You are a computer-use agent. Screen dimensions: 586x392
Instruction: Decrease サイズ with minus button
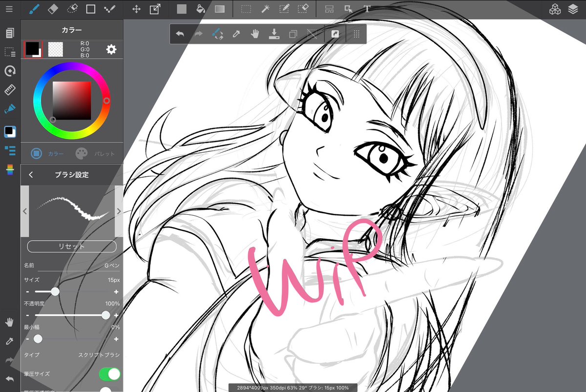27,291
